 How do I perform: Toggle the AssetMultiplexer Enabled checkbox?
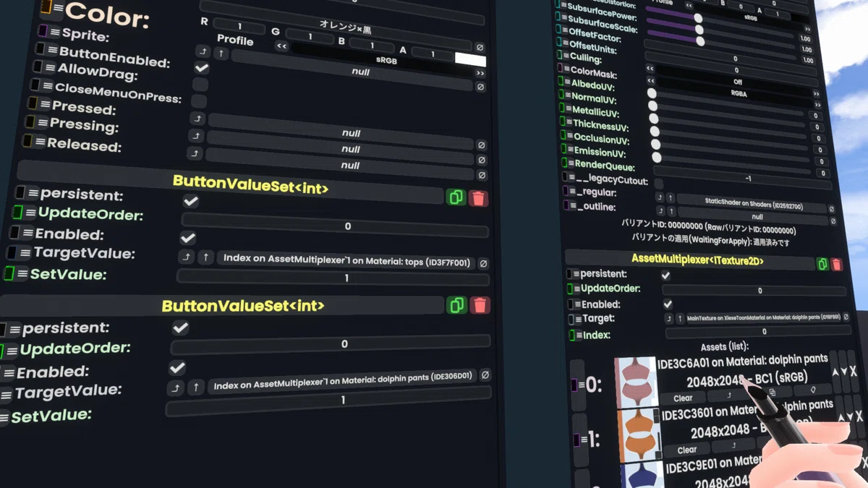pos(668,304)
